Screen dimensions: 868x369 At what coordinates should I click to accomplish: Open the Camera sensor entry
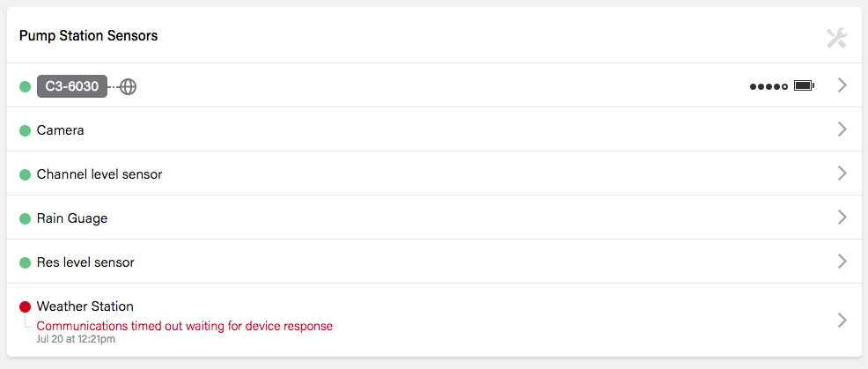[61, 130]
